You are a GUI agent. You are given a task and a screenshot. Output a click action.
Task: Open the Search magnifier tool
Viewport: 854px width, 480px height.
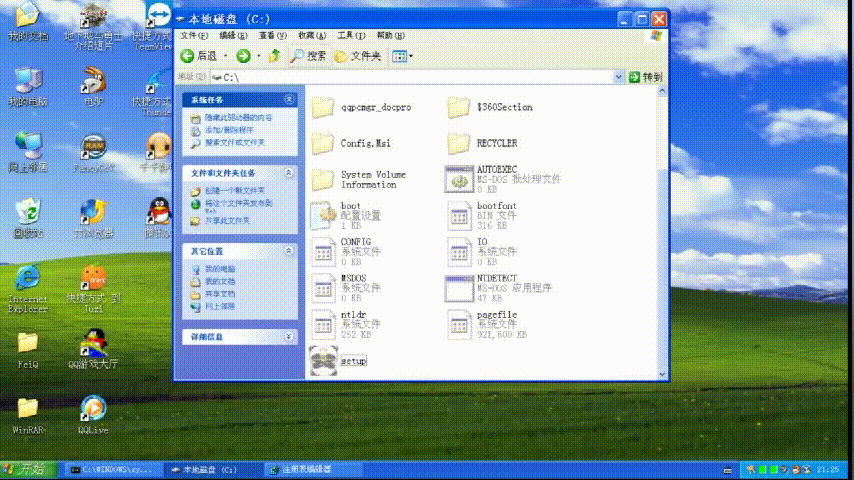click(308, 56)
